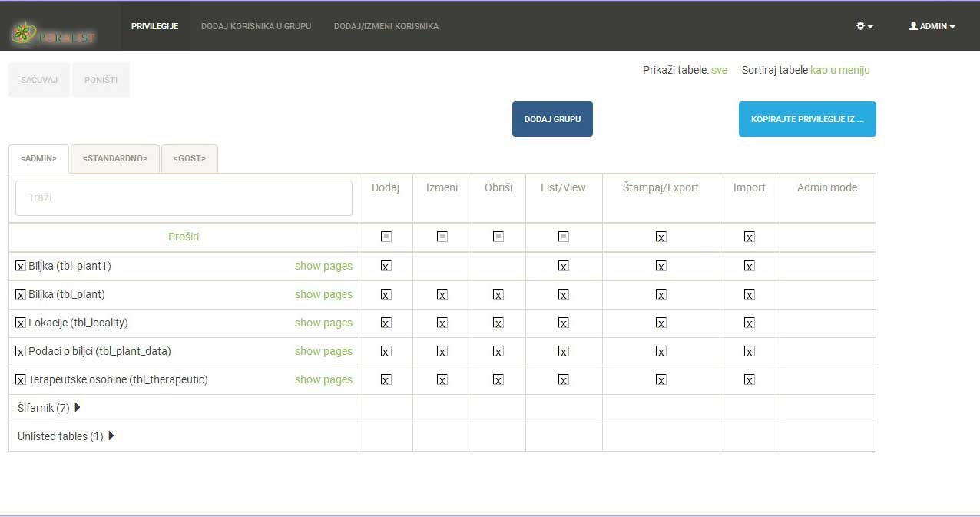
Task: Toggle the Obriši select-all checkbox in Proširi row
Action: tap(498, 237)
